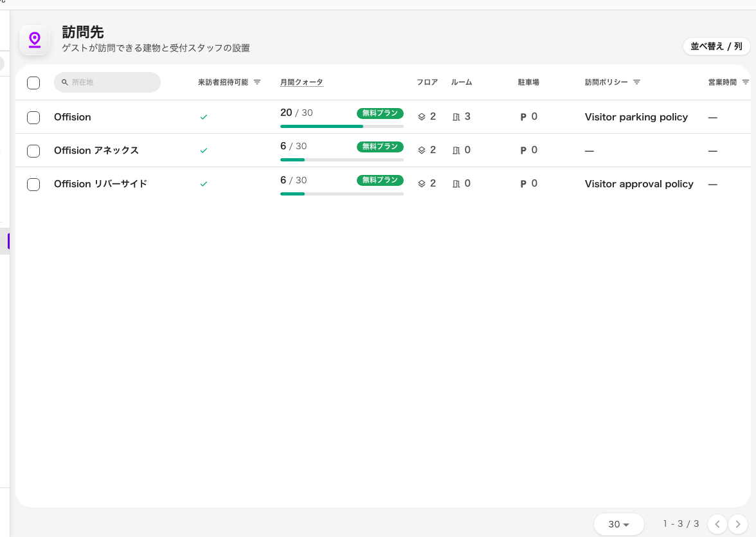
Task: Toggle the select-all checkbox in header
Action: (x=33, y=82)
